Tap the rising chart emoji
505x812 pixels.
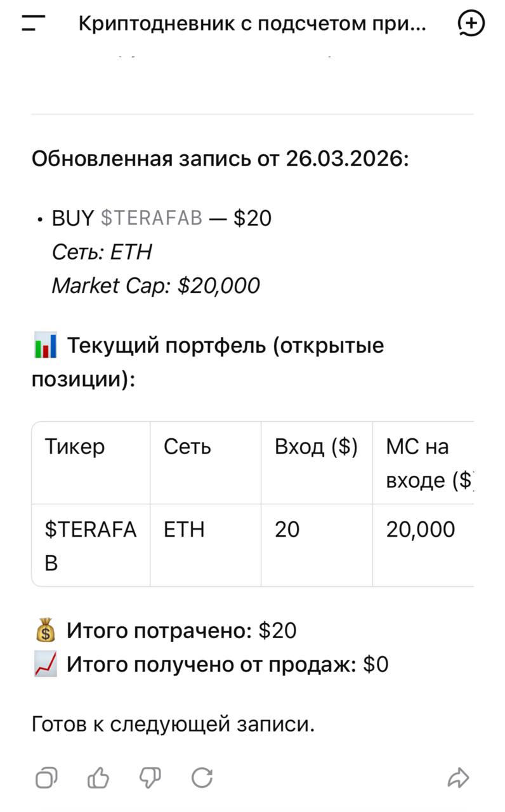[x=46, y=665]
